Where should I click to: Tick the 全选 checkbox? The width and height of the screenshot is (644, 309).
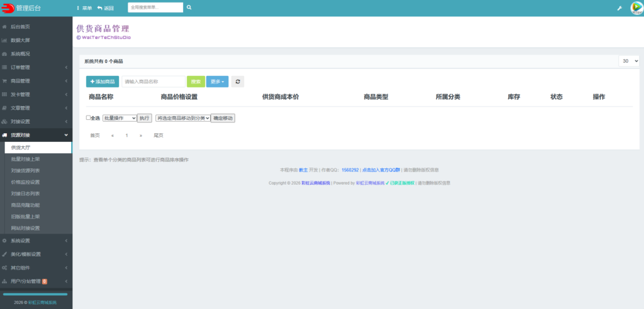click(x=88, y=118)
